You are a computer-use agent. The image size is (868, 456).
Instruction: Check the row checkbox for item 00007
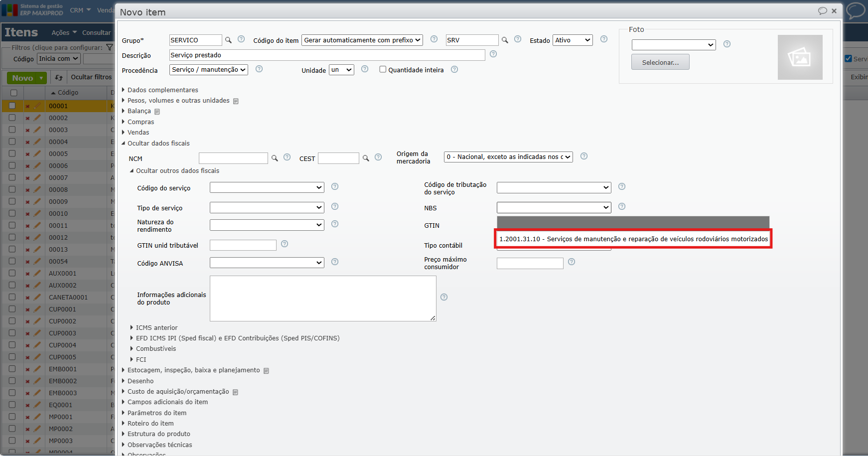tap(12, 177)
